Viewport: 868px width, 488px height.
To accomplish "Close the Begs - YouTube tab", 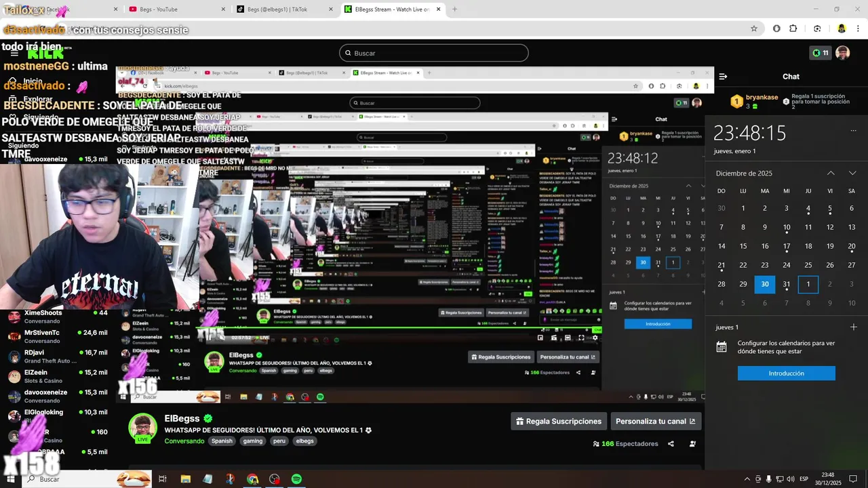I will [222, 9].
